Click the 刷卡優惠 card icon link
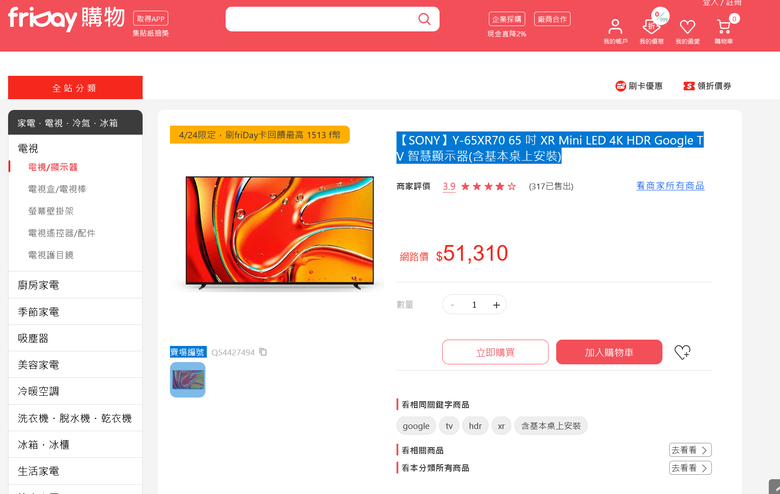The height and width of the screenshot is (494, 780). pyautogui.click(x=639, y=86)
